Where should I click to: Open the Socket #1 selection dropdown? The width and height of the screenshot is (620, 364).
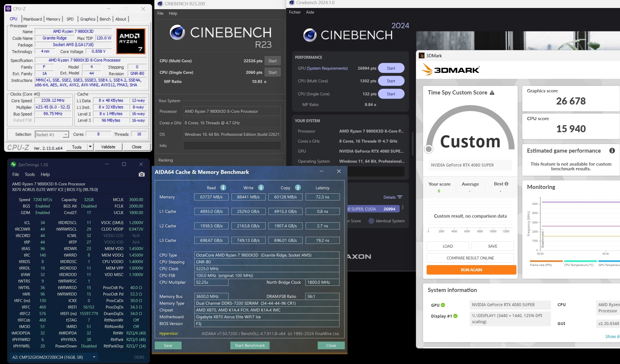66,135
